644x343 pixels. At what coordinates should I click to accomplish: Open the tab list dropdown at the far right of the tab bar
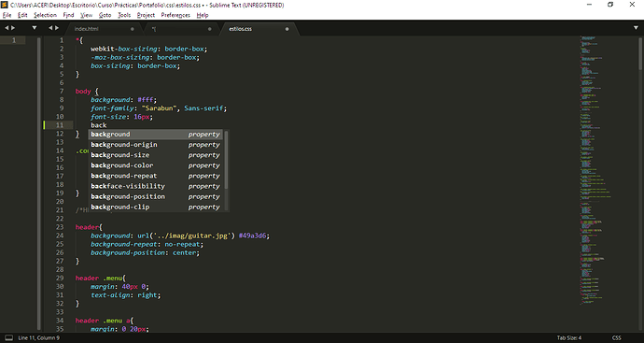(x=636, y=28)
